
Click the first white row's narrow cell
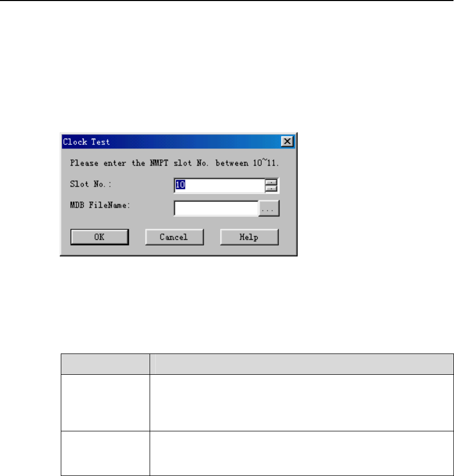[x=105, y=402]
